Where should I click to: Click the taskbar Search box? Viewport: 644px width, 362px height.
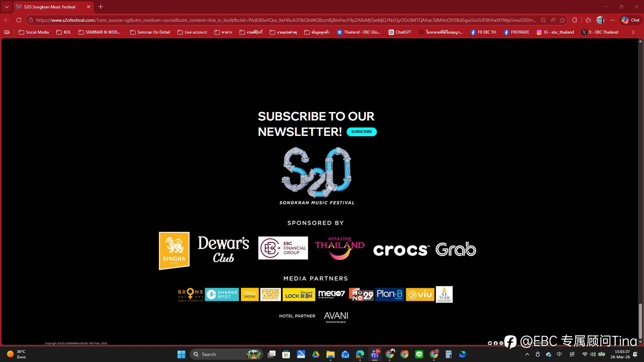pyautogui.click(x=226, y=354)
